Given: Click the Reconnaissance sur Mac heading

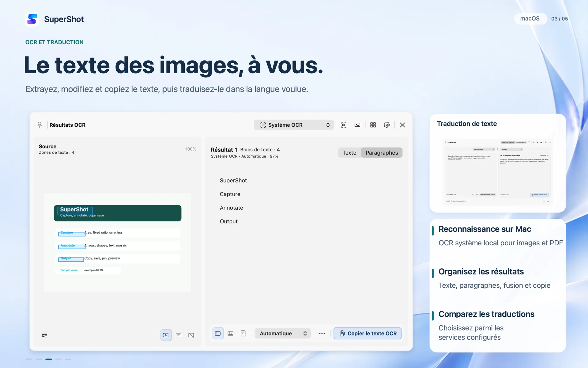Looking at the screenshot, I should point(485,229).
